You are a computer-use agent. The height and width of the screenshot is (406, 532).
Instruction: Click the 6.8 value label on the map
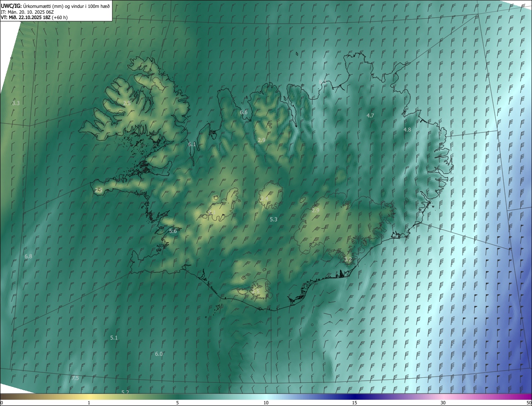[28, 257]
